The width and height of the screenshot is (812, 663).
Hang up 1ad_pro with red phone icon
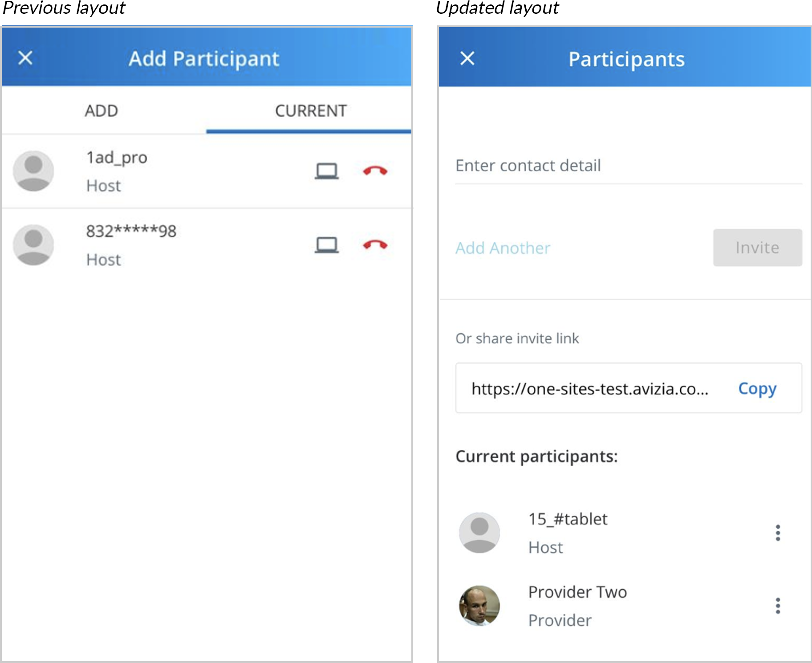[x=375, y=171]
